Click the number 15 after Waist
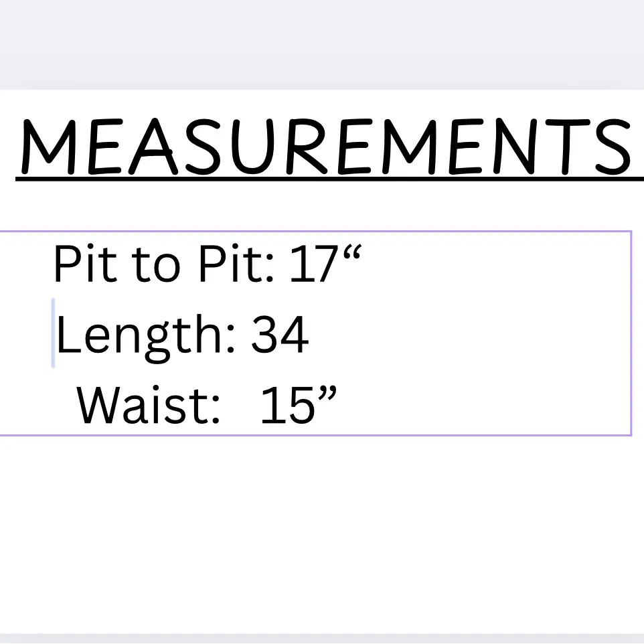This screenshot has height=644, width=644. pyautogui.click(x=287, y=406)
